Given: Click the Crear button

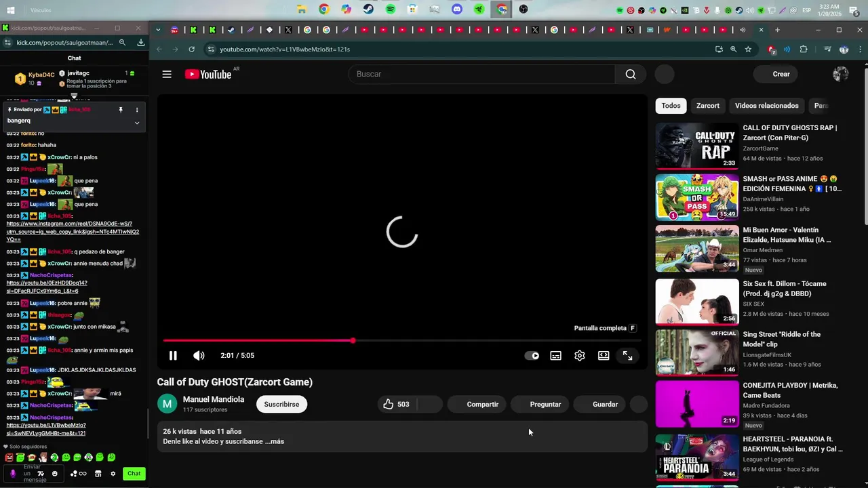Looking at the screenshot, I should 775,74.
